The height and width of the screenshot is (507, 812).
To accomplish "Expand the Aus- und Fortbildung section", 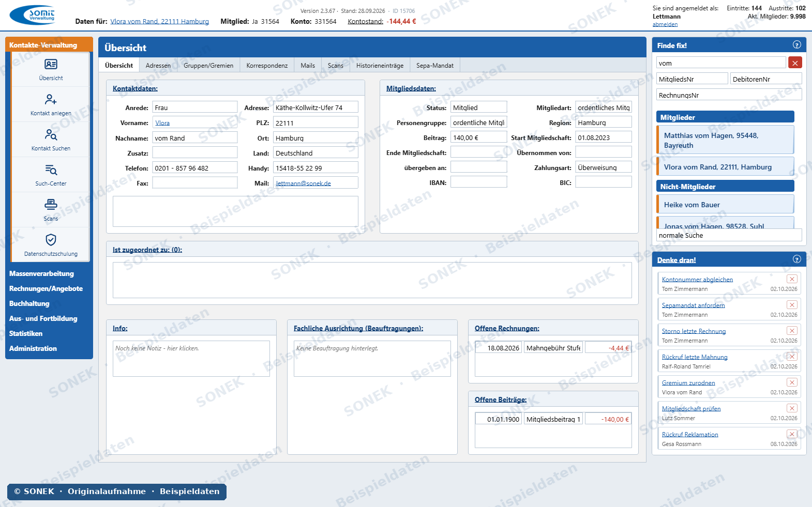I will [43, 318].
